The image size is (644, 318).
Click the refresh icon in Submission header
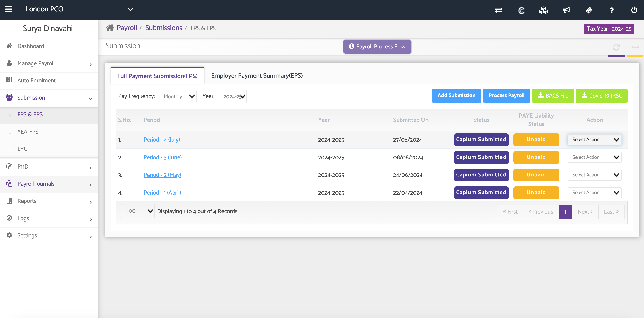tap(616, 47)
